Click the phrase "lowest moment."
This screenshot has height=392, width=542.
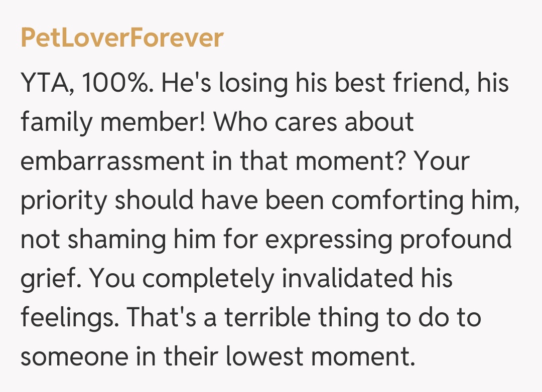pyautogui.click(x=321, y=356)
